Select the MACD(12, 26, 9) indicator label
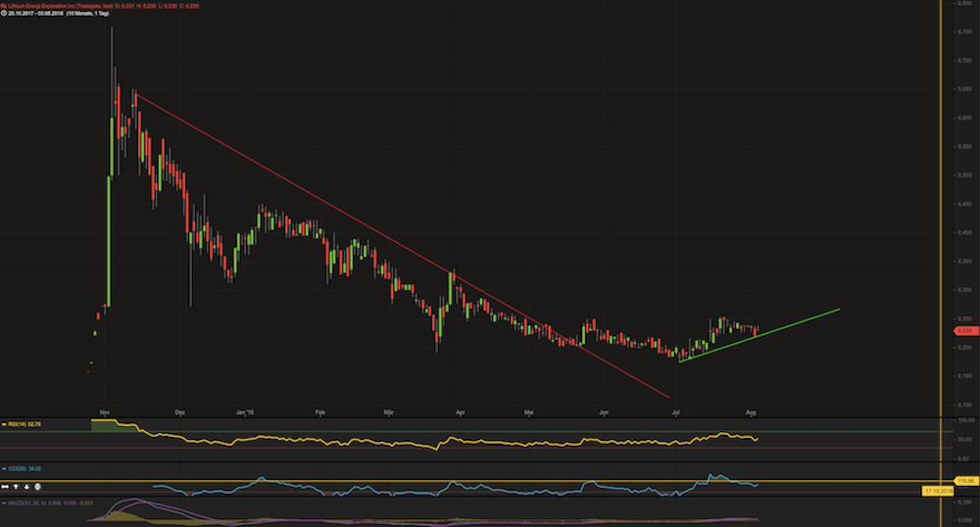This screenshot has height=527, width=980. click(22, 503)
